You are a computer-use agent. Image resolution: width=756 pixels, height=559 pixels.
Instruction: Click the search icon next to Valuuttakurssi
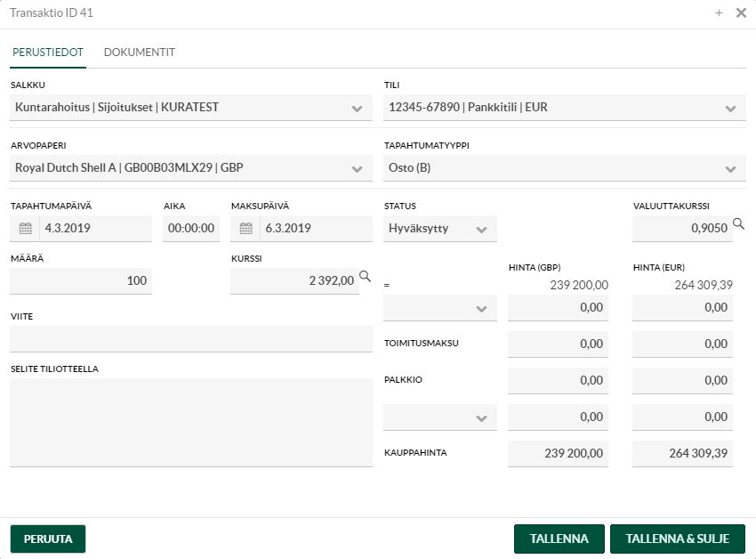tap(738, 224)
